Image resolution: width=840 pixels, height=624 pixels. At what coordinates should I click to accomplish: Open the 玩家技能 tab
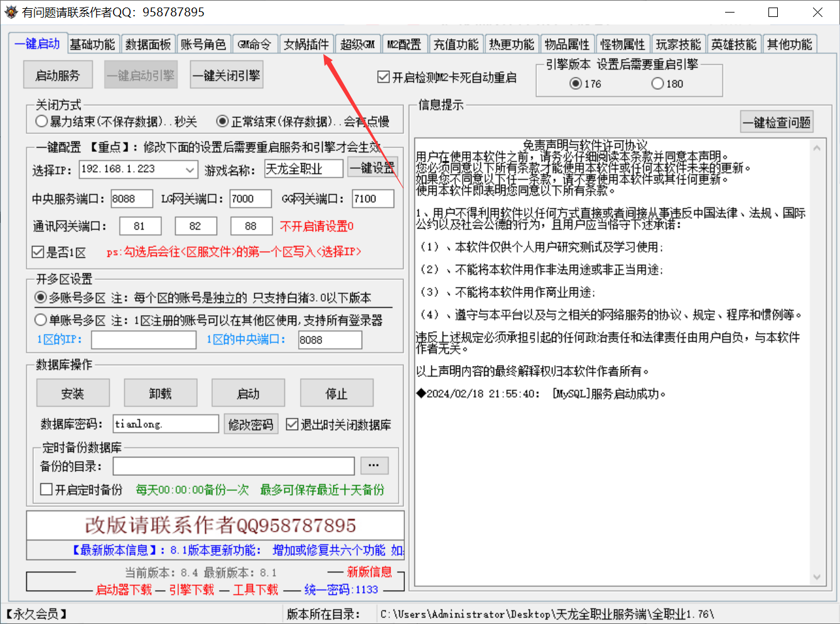(679, 45)
